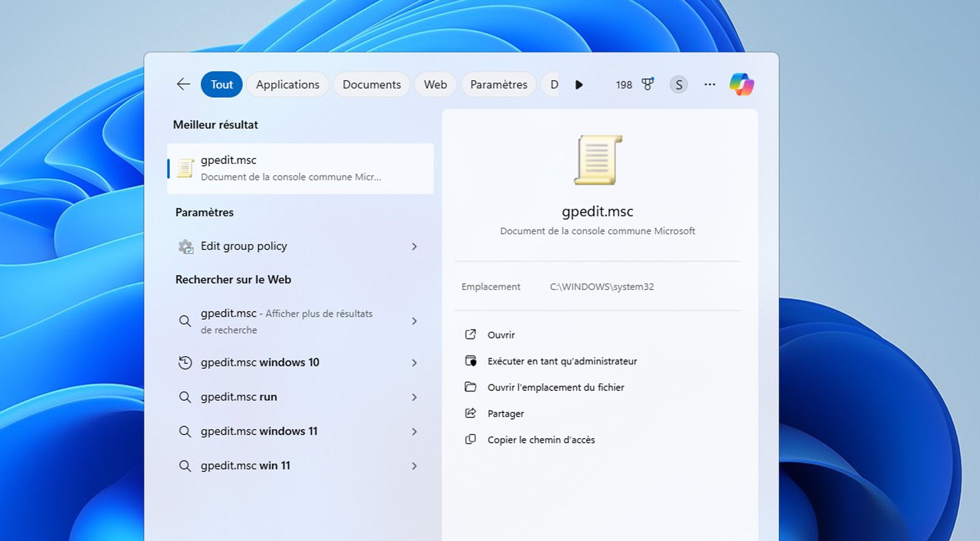Click the gear icon beside Edit group policy
Screen dimensions: 980x541
[x=186, y=246]
